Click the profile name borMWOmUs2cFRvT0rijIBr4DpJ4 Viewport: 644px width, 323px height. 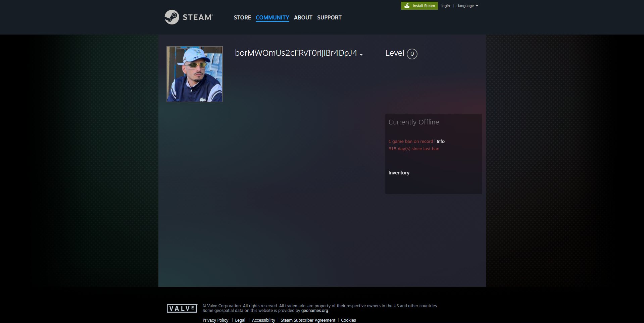click(296, 53)
